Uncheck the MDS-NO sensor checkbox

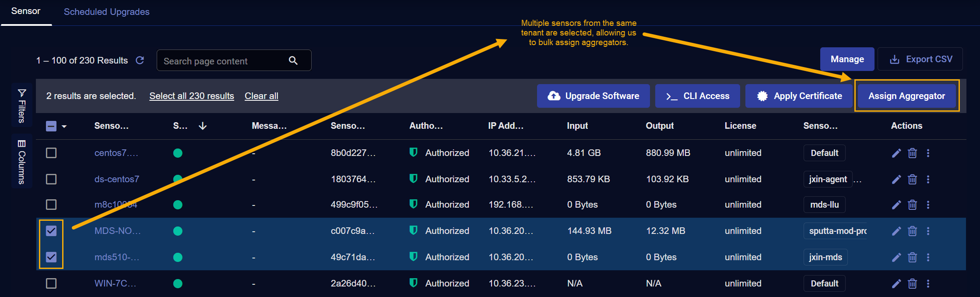tap(51, 231)
